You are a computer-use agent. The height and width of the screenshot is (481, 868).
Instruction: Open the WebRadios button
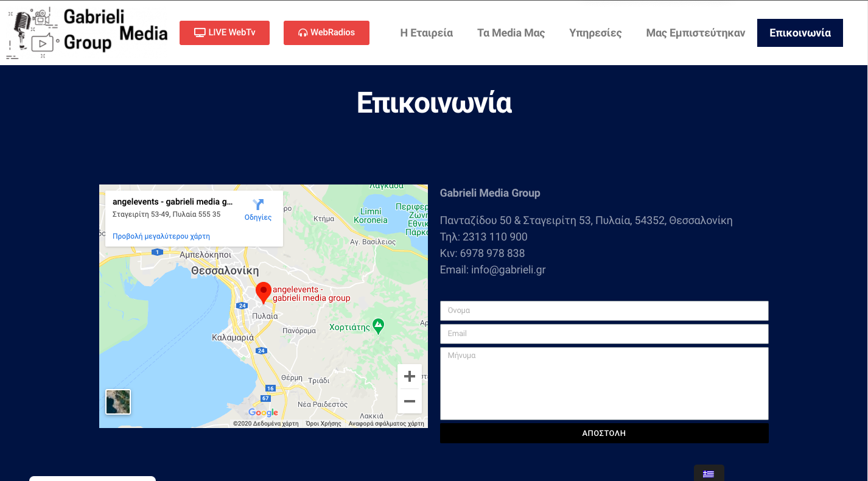[x=326, y=33]
